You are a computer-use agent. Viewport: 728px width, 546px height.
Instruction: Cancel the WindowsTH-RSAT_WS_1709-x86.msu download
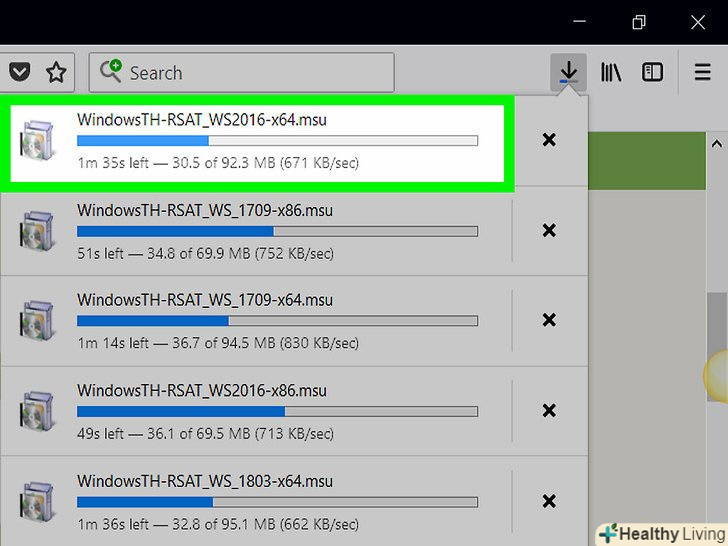(549, 230)
